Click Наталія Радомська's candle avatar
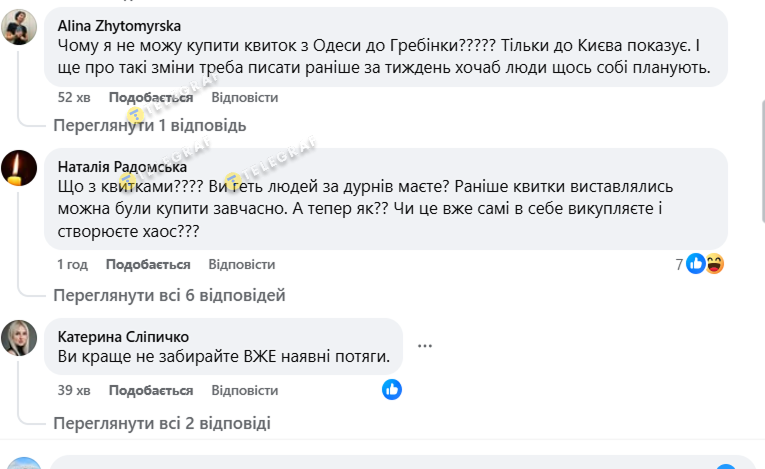The height and width of the screenshot is (469, 765). (19, 168)
